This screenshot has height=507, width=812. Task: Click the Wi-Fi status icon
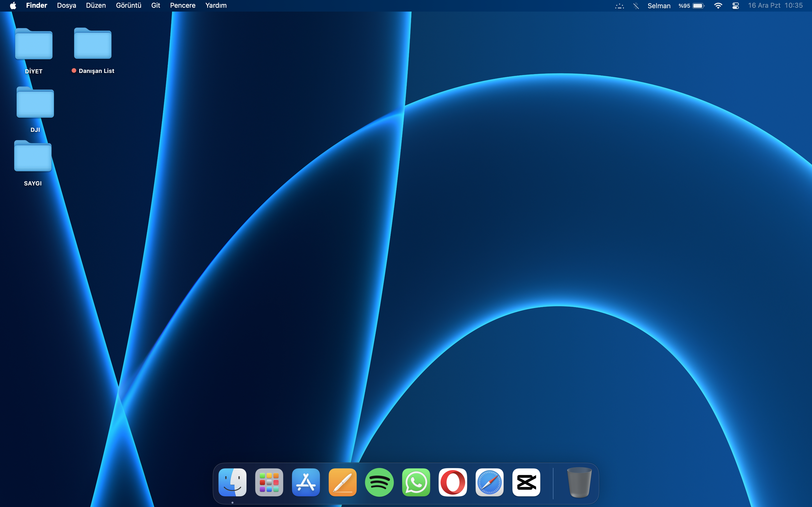[718, 6]
